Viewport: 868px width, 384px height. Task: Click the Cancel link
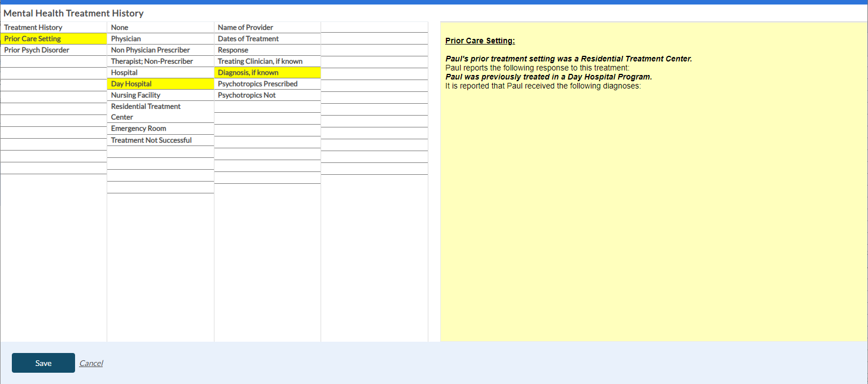click(91, 363)
